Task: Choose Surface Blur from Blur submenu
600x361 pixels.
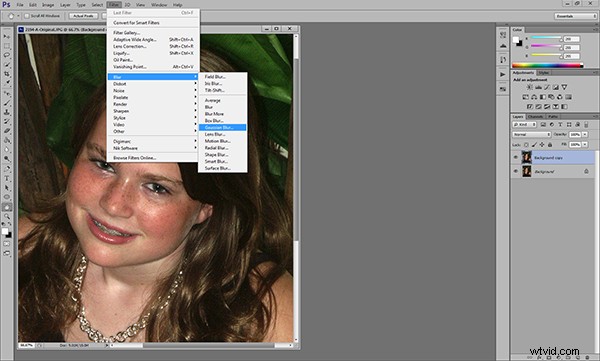Action: tap(222, 168)
